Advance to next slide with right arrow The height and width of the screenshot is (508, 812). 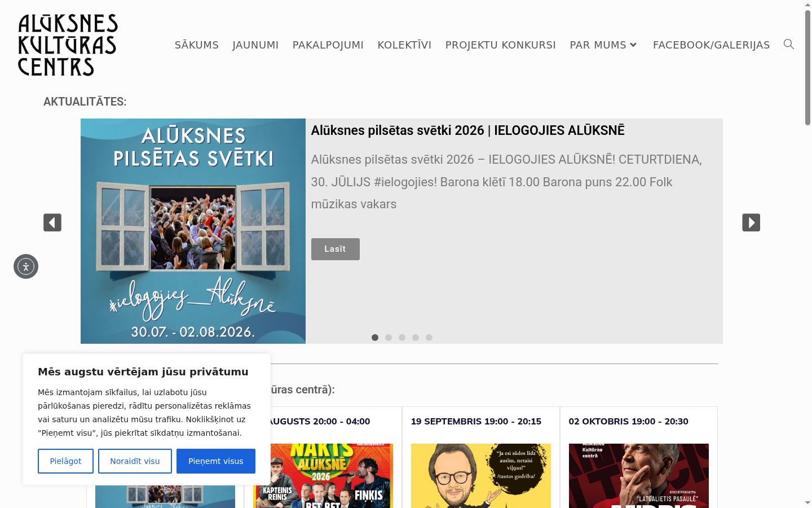pyautogui.click(x=751, y=222)
